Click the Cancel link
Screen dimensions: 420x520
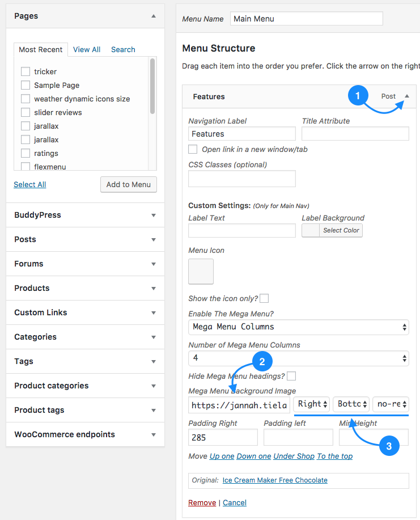[x=235, y=503]
